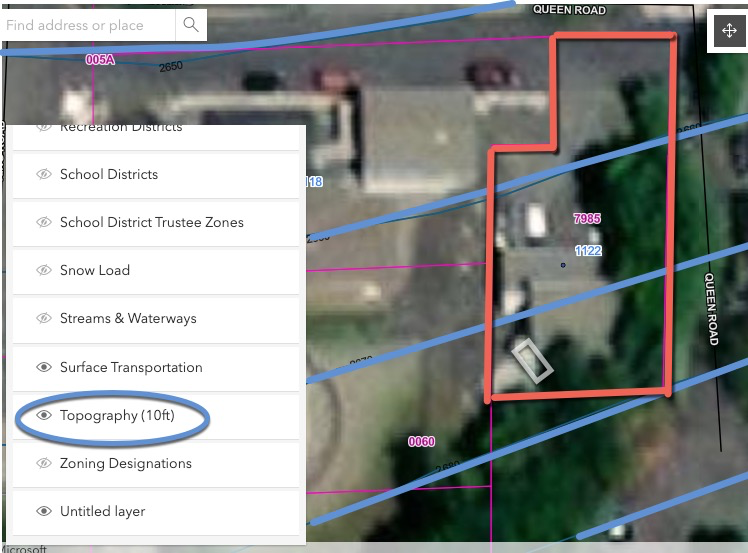This screenshot has width=748, height=553.
Task: Click the 1122 address label on map
Action: tap(588, 251)
